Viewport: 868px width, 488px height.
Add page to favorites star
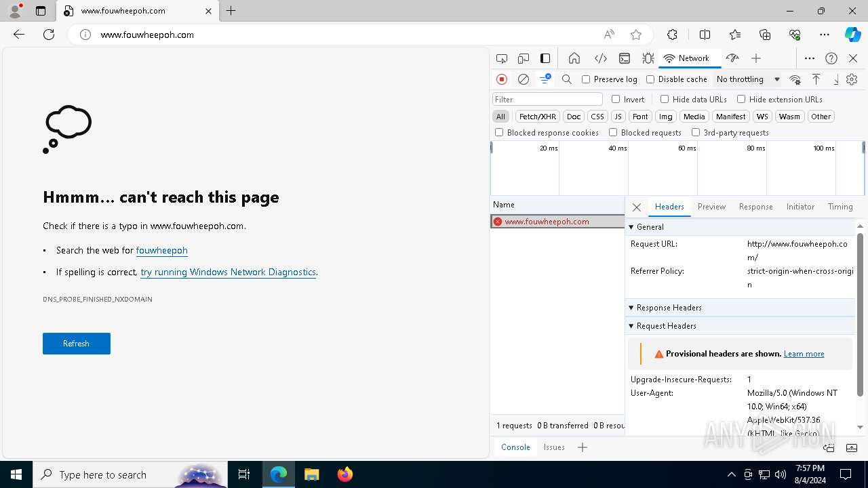coord(636,35)
